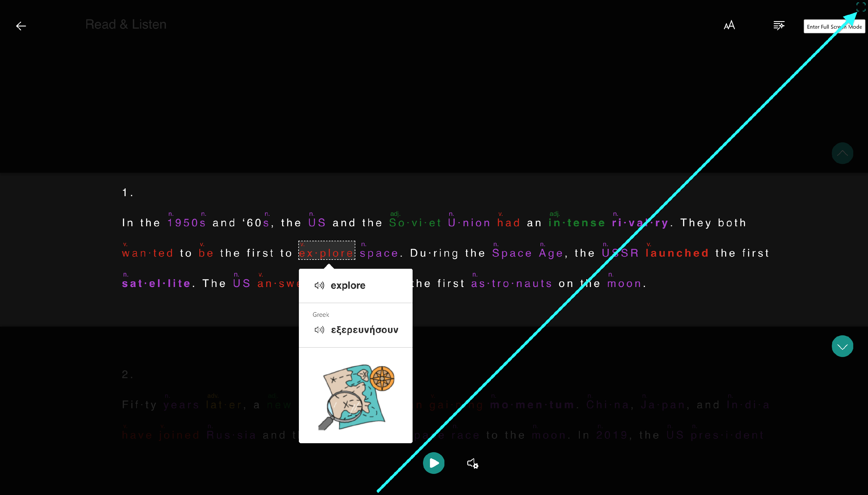Open the text size AA settings
This screenshot has width=868, height=495.
point(729,25)
